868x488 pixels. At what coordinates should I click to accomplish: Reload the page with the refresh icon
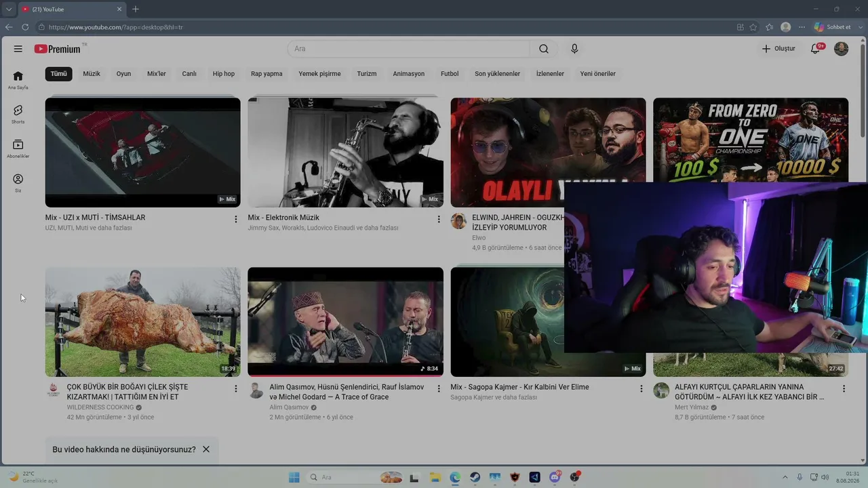click(25, 27)
